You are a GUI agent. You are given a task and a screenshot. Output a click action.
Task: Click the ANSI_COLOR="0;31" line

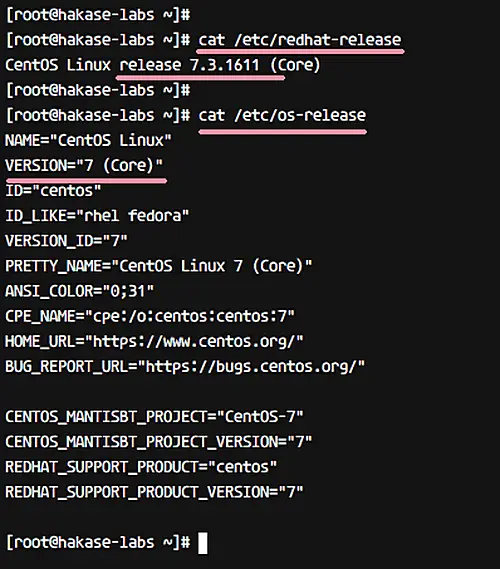[x=79, y=291]
